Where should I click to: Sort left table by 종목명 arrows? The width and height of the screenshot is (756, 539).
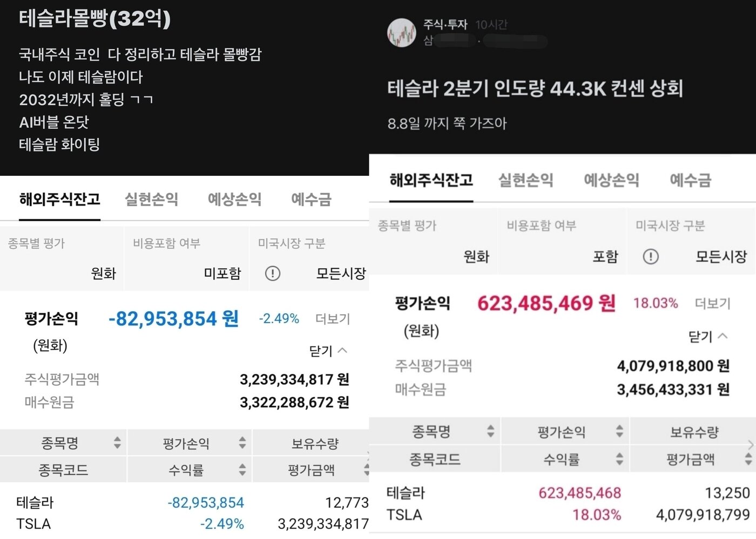click(x=117, y=443)
